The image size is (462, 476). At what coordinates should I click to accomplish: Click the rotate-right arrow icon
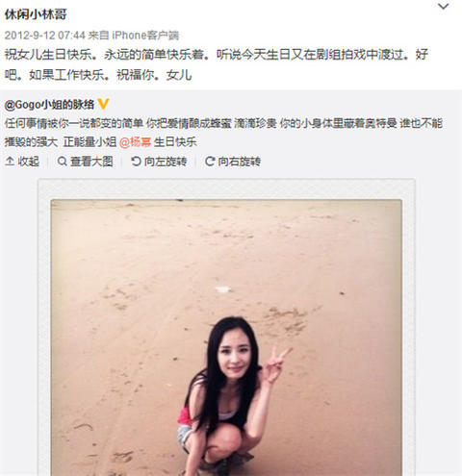[x=210, y=162]
